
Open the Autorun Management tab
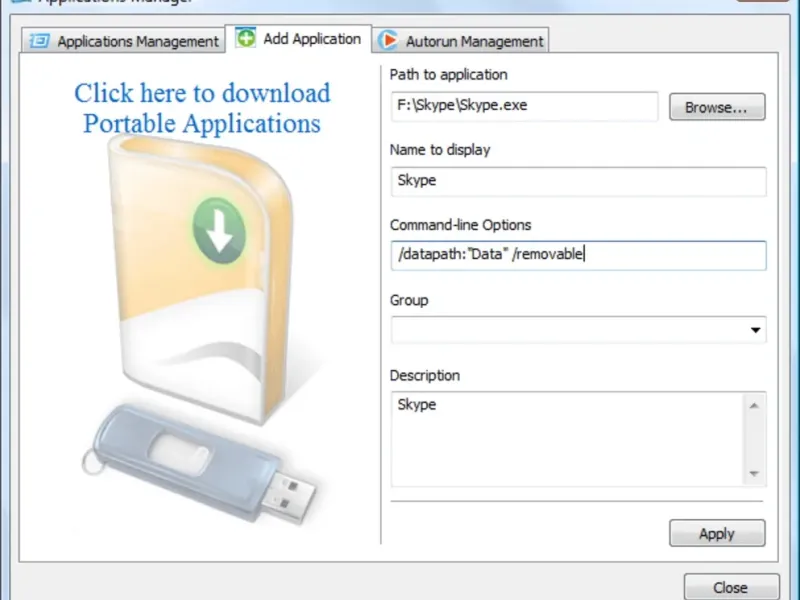click(461, 40)
